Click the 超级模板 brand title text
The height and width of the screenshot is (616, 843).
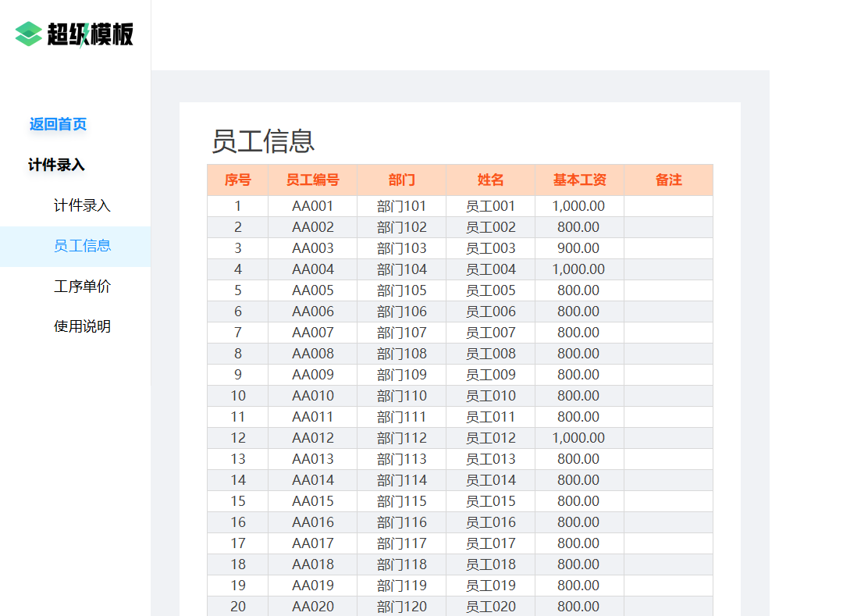point(90,34)
